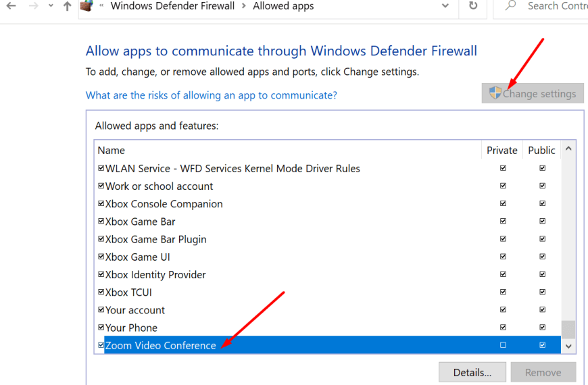
Task: Toggle Xbox Game Bar Plugin Public checkbox
Action: click(542, 239)
